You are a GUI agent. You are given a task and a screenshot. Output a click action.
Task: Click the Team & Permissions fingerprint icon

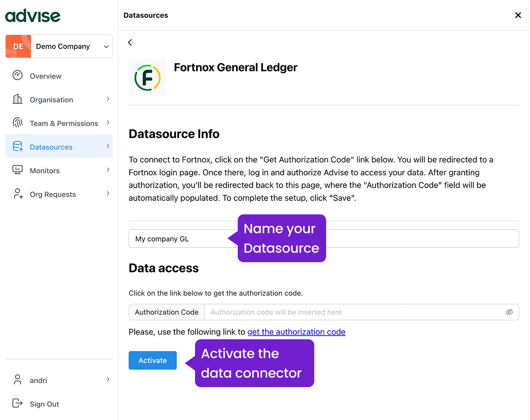click(17, 123)
